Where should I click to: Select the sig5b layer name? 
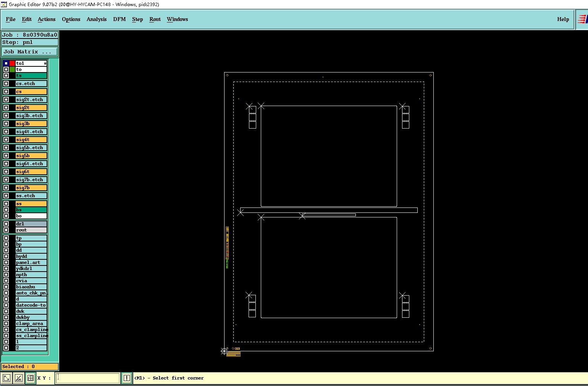pyautogui.click(x=31, y=156)
